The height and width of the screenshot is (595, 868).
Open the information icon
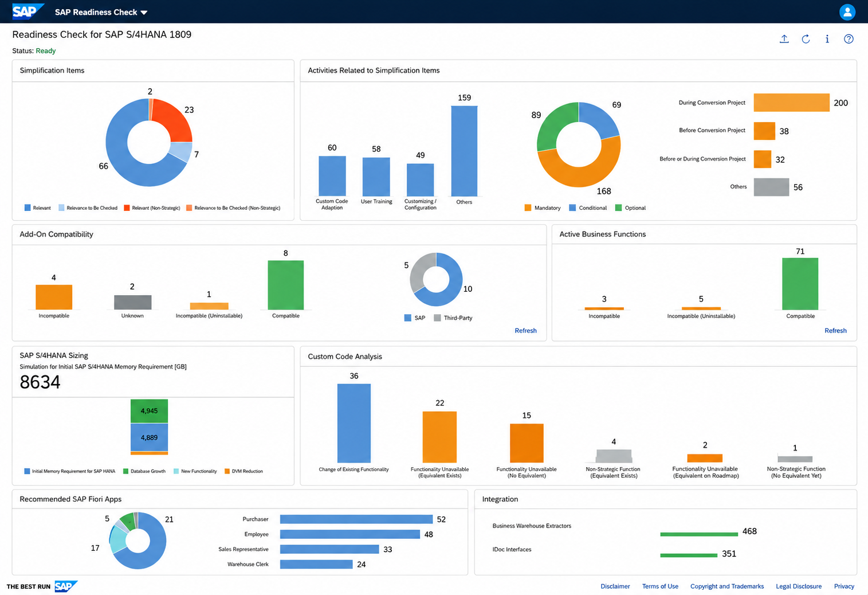tap(827, 39)
